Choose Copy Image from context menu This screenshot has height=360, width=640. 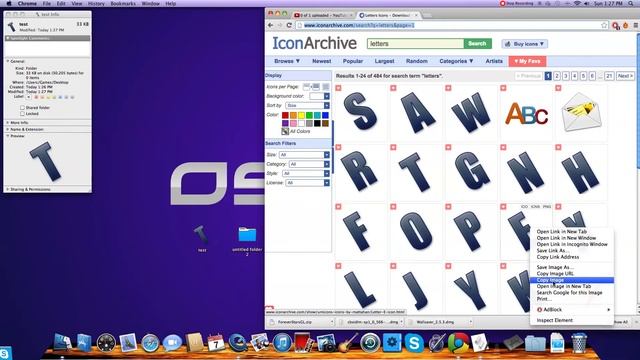(x=571, y=280)
